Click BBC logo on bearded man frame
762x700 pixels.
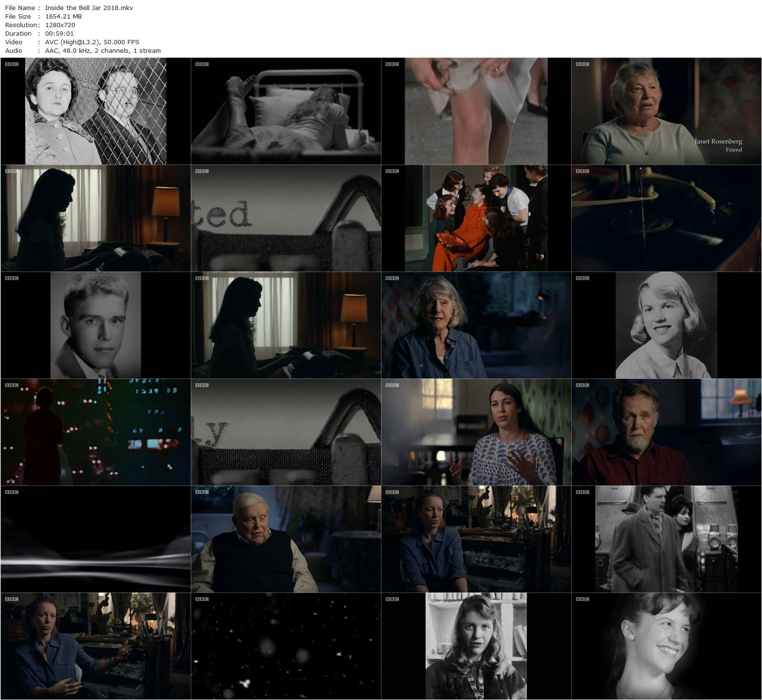582,385
